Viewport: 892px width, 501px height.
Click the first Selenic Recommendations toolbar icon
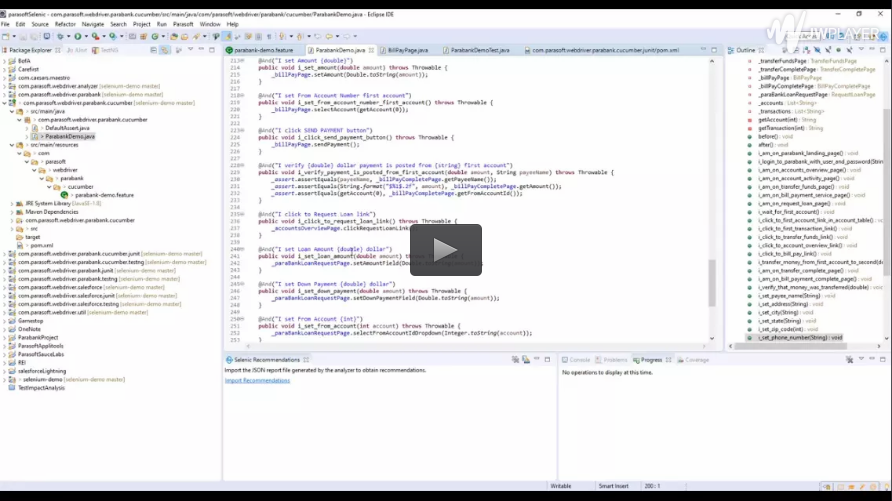coord(515,360)
